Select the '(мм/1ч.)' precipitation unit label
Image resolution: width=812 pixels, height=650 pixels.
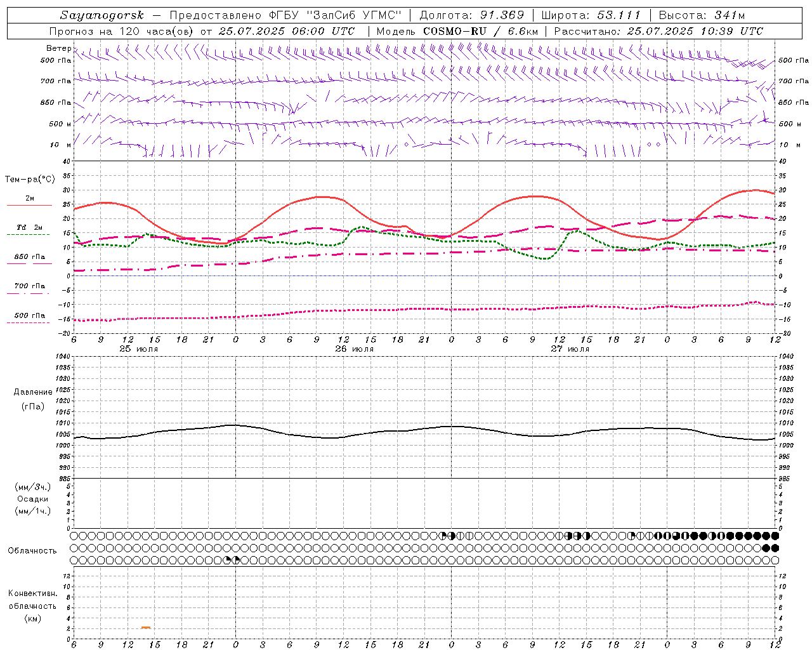tap(33, 511)
